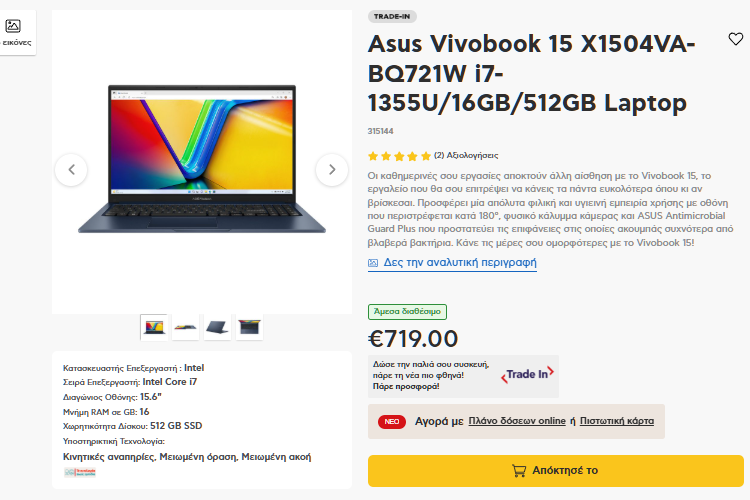Click the shopping cart icon in buy button
The height and width of the screenshot is (500, 750).
click(519, 471)
